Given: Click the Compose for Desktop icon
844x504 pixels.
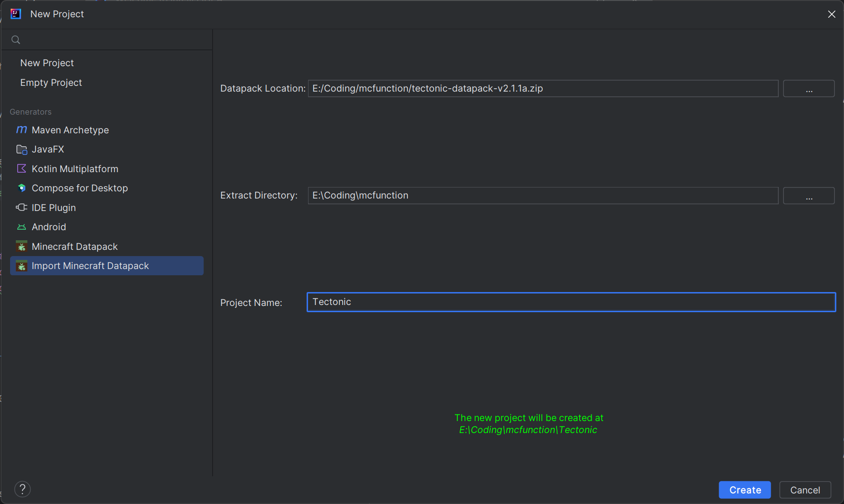Looking at the screenshot, I should [22, 188].
